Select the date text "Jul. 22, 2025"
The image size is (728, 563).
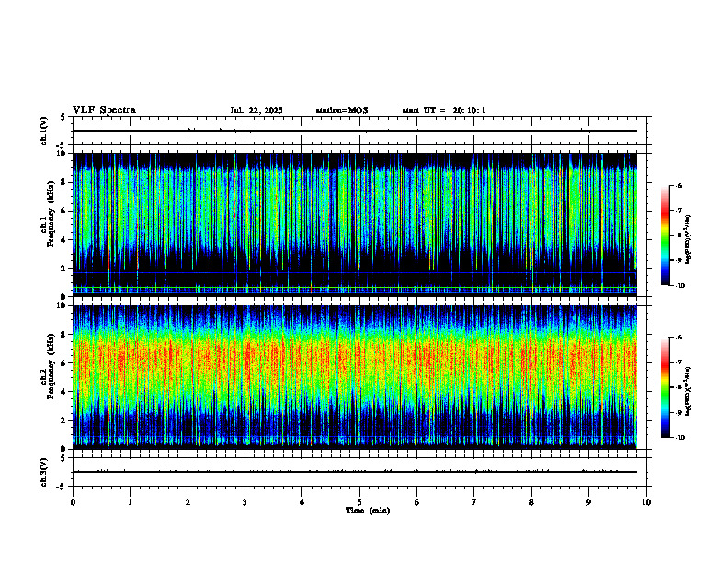pos(256,110)
